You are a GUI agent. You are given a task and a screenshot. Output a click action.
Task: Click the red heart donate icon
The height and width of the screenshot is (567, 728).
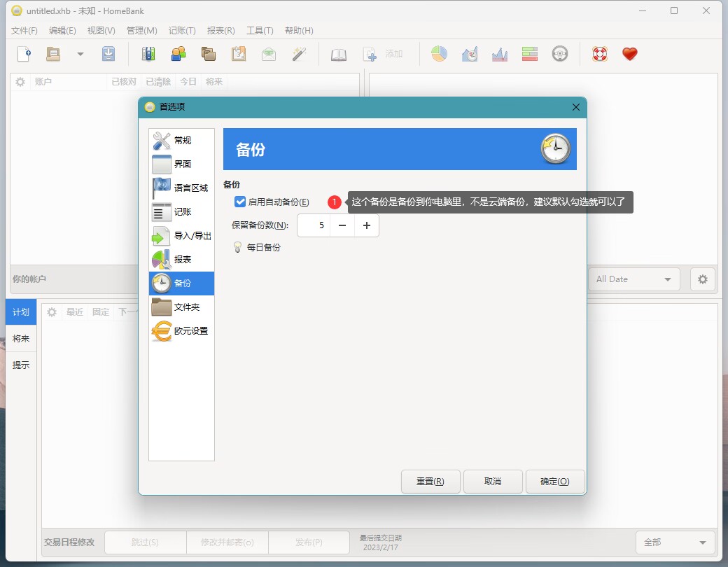click(630, 54)
